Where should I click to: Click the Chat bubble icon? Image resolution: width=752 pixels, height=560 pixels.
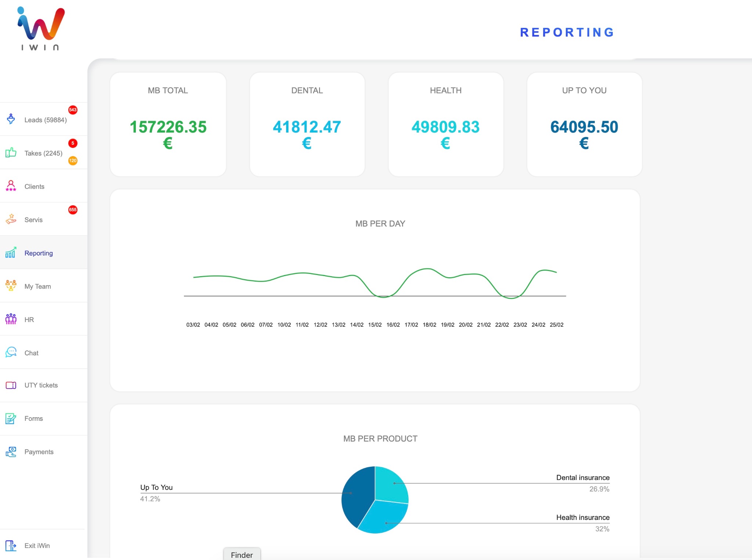[x=11, y=352]
